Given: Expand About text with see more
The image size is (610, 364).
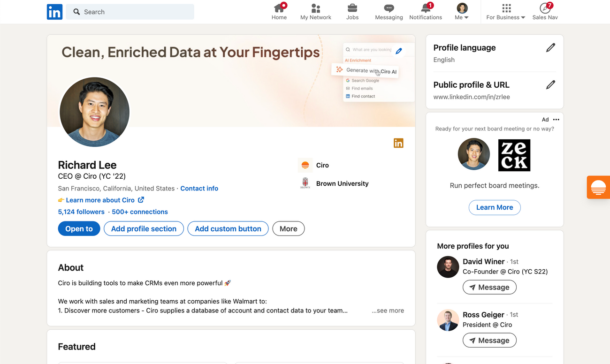Looking at the screenshot, I should (388, 311).
